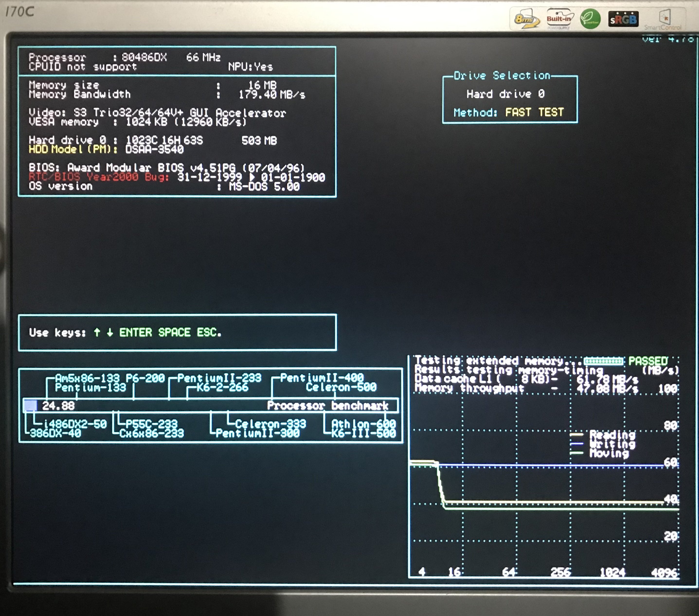699x616 pixels.
Task: Click the purple processor benchmark bar
Action: pyautogui.click(x=30, y=406)
